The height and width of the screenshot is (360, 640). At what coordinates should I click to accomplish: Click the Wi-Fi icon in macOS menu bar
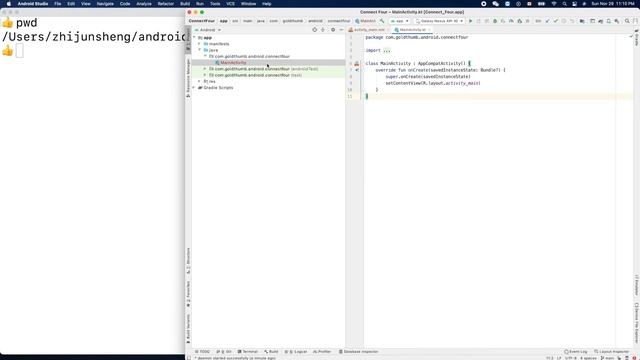[x=554, y=4]
